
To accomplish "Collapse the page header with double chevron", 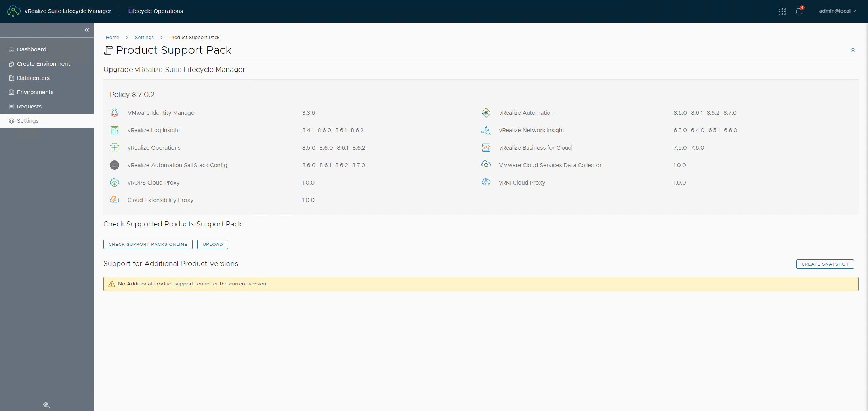I will coord(853,50).
